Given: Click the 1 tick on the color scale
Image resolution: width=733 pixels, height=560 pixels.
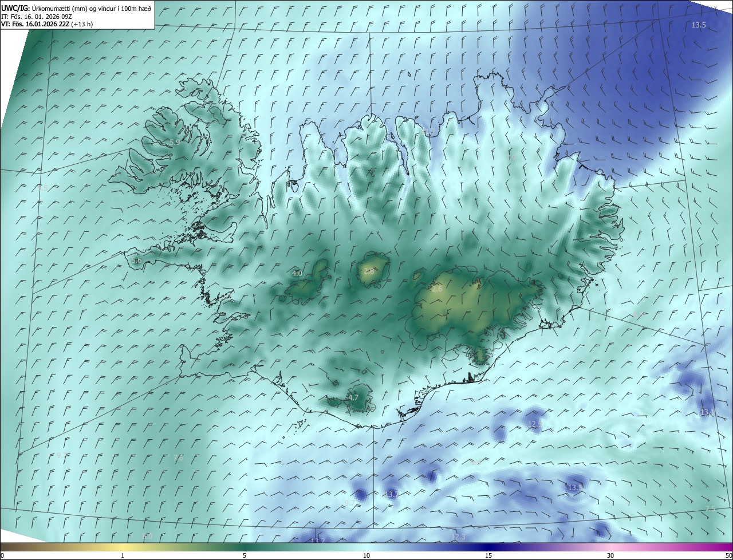Looking at the screenshot, I should click(123, 555).
